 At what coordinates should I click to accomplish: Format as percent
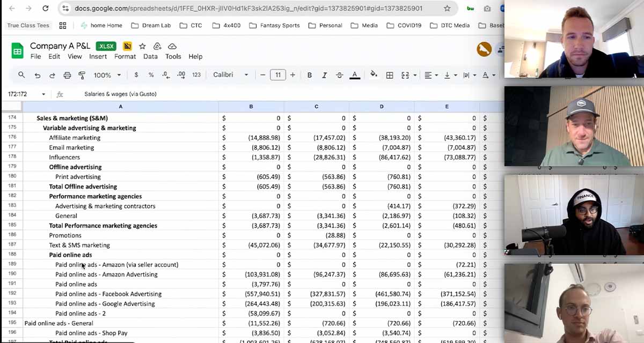[151, 75]
